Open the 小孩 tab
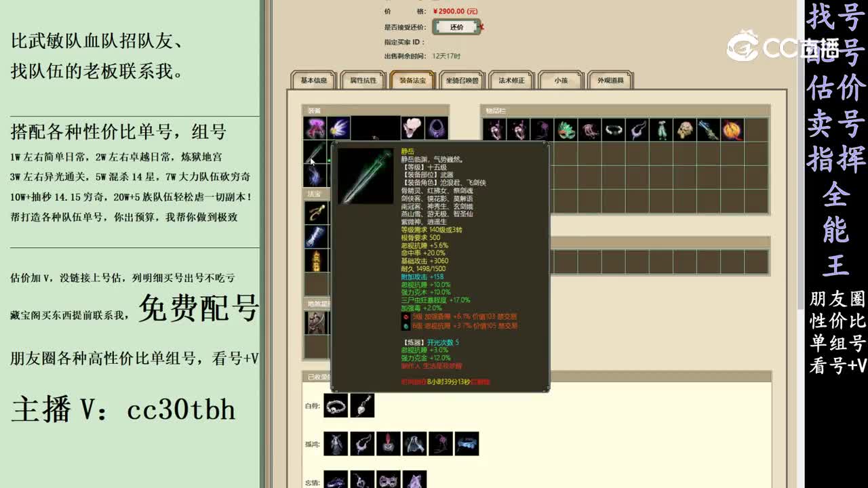868x488 pixels. [x=561, y=80]
